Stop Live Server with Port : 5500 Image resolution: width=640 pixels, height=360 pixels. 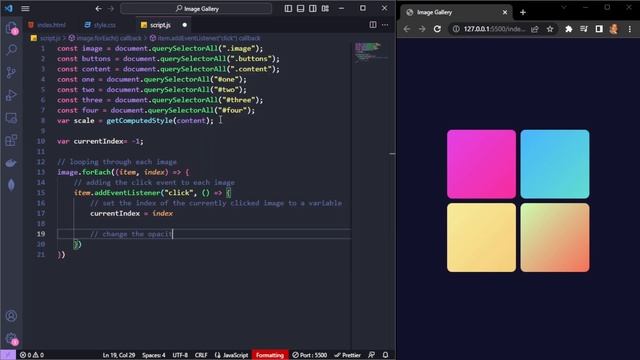click(309, 355)
